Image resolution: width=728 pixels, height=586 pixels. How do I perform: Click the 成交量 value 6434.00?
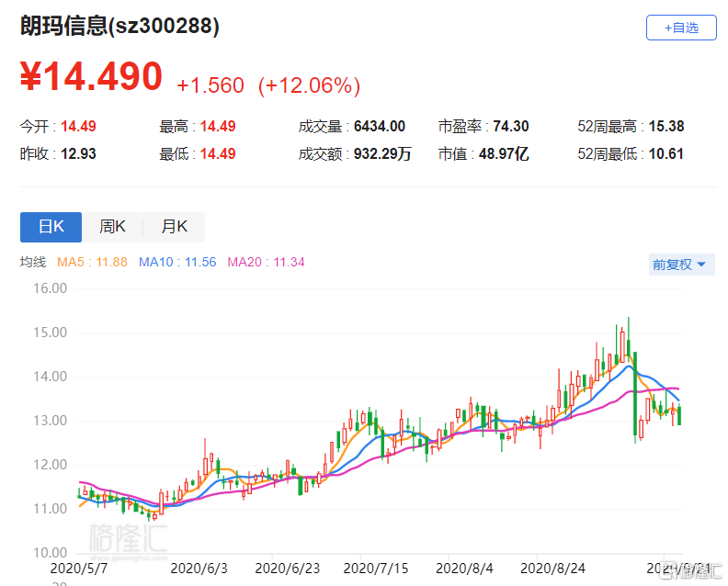tap(380, 126)
